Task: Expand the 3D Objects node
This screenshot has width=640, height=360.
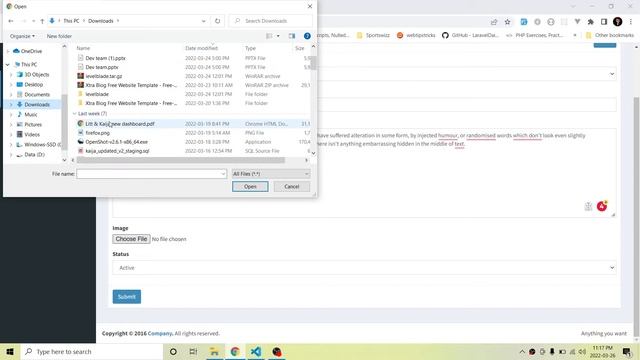Action: point(11,75)
